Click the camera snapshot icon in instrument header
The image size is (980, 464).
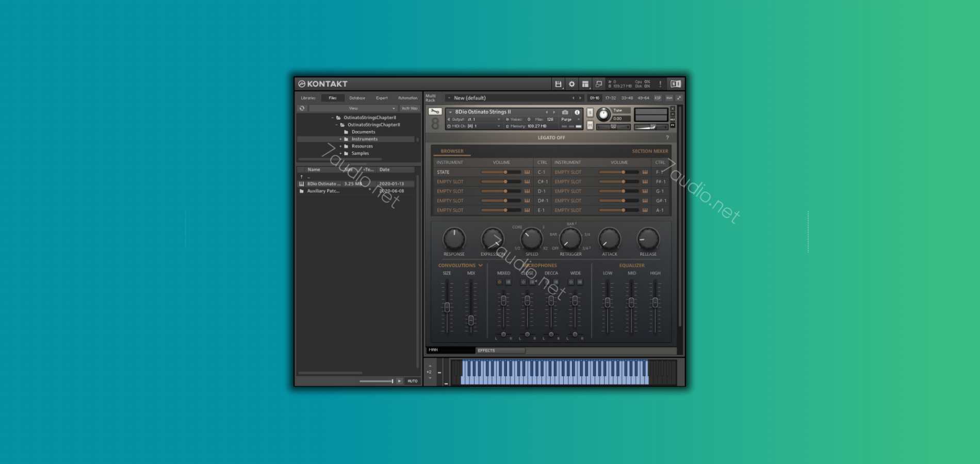point(565,112)
